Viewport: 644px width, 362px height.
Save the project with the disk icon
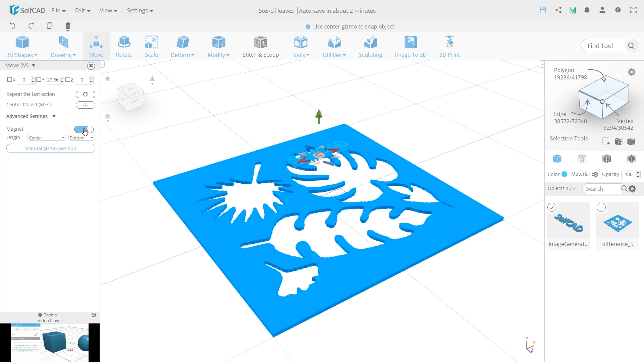[x=543, y=10]
